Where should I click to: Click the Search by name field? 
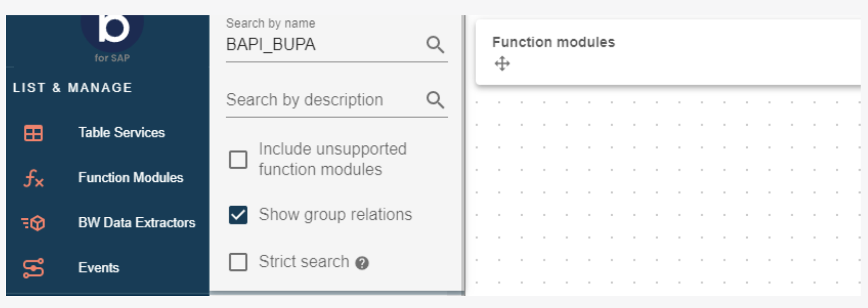[x=322, y=45]
